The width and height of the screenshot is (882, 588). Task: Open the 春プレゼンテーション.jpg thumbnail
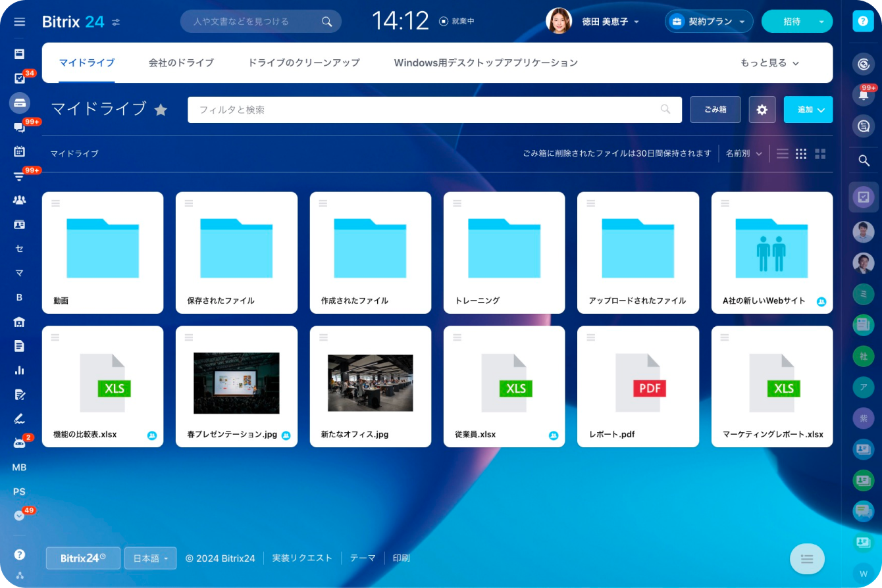[x=236, y=383]
